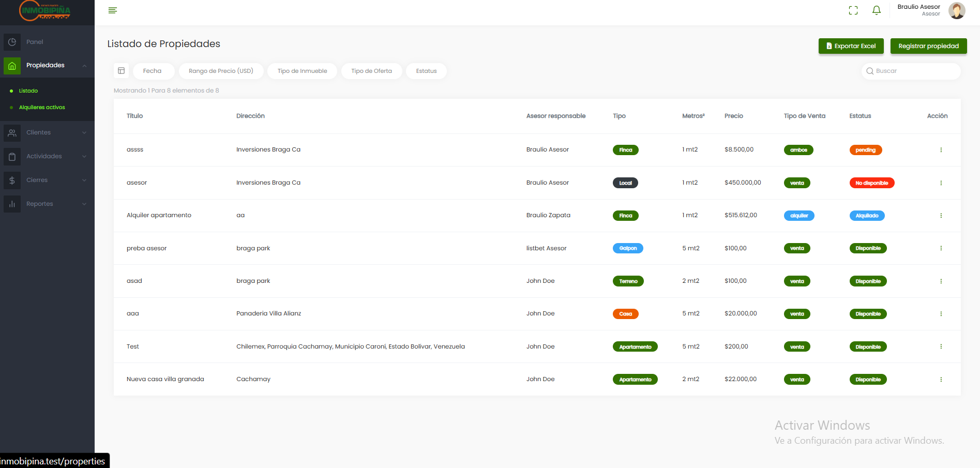
Task: Sort by the Título column header
Action: click(134, 116)
